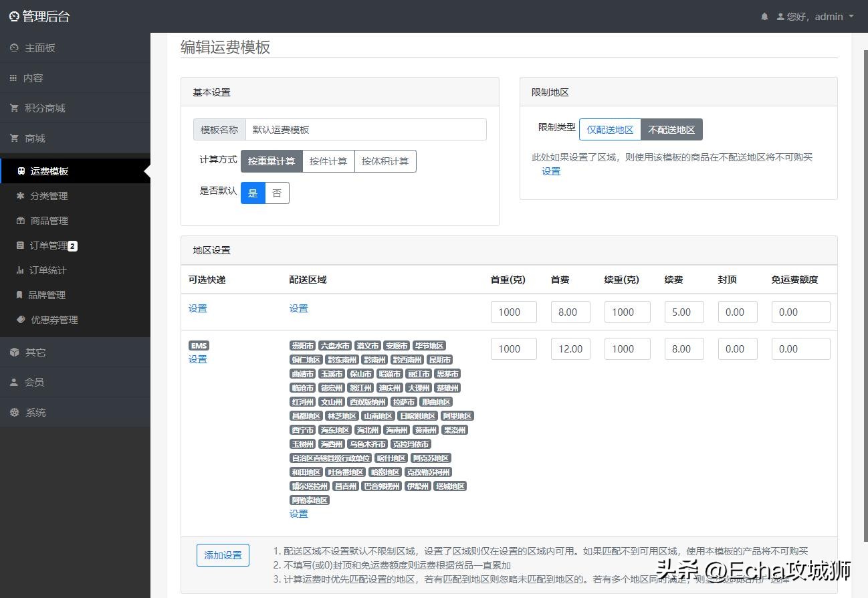The image size is (868, 598).
Task: Select the 商品管理 briefcase icon
Action: tap(19, 220)
